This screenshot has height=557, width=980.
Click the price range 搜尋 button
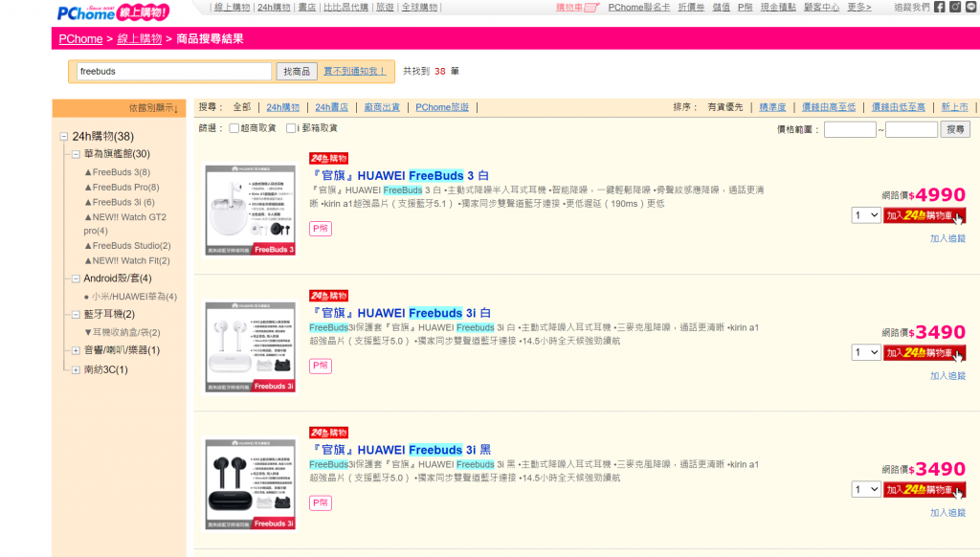(x=955, y=129)
